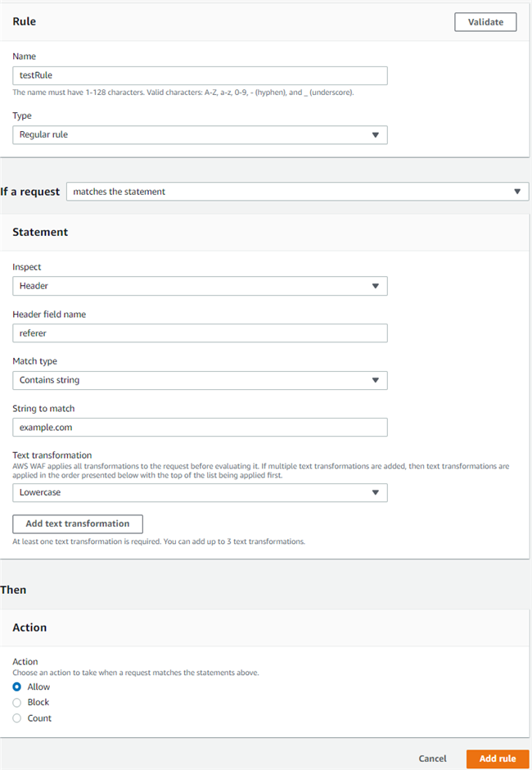The height and width of the screenshot is (770, 532).
Task: Click the Validate button
Action: click(485, 22)
